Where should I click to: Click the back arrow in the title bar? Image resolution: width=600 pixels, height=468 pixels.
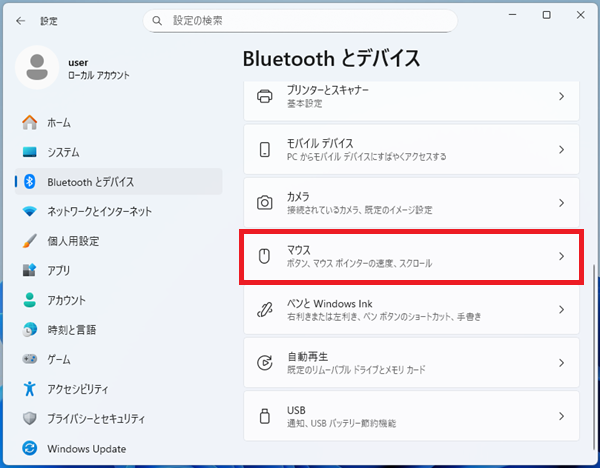pos(21,20)
